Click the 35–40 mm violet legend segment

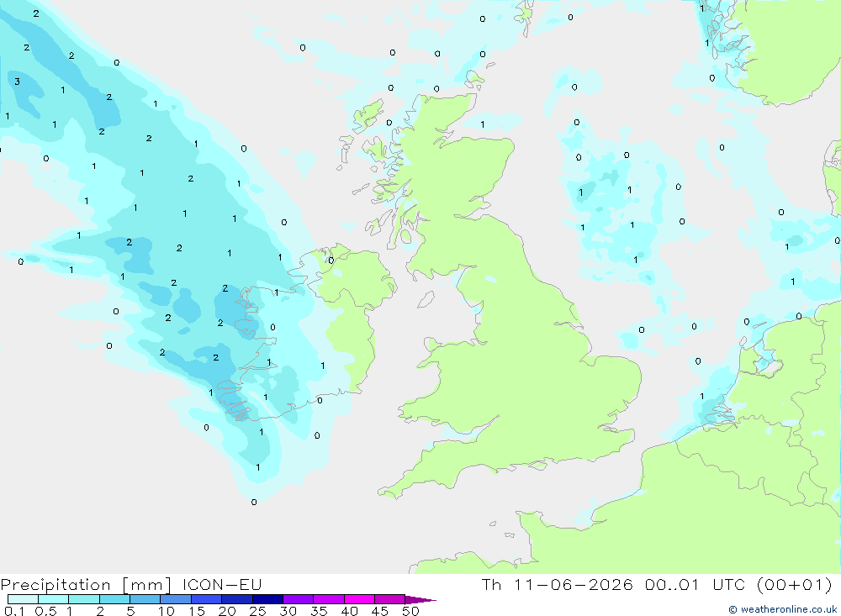pyautogui.click(x=329, y=599)
